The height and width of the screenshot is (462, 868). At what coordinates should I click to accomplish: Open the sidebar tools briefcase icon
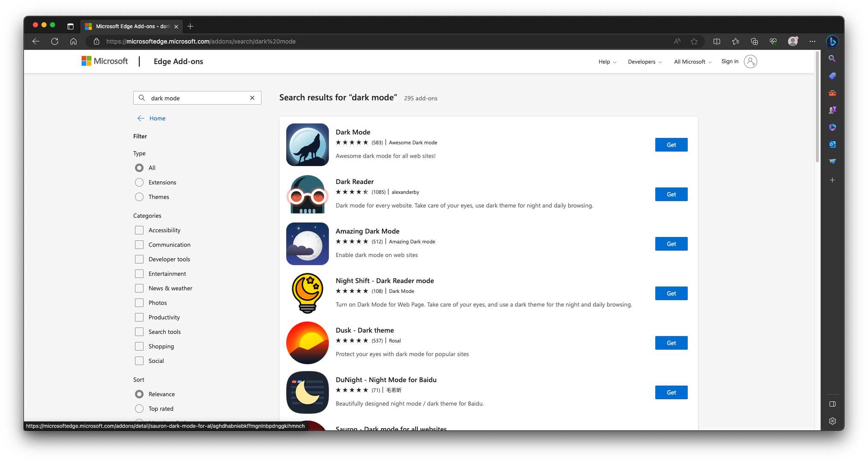(x=832, y=93)
